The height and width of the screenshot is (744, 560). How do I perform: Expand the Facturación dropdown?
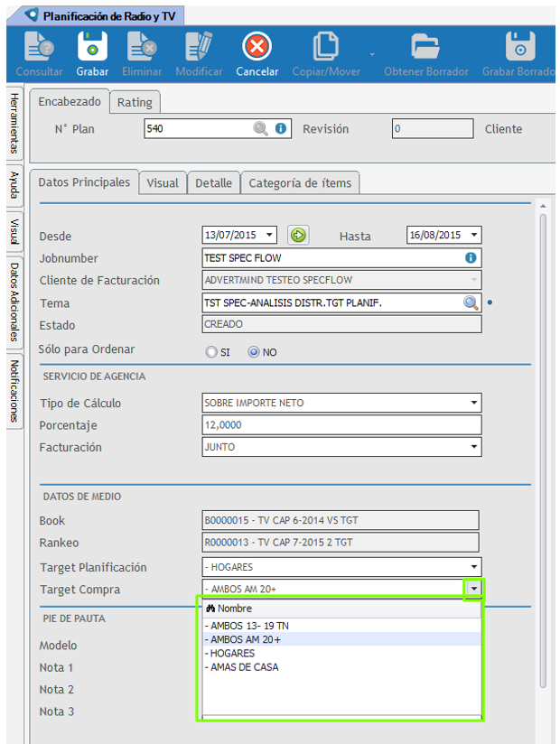coord(473,447)
